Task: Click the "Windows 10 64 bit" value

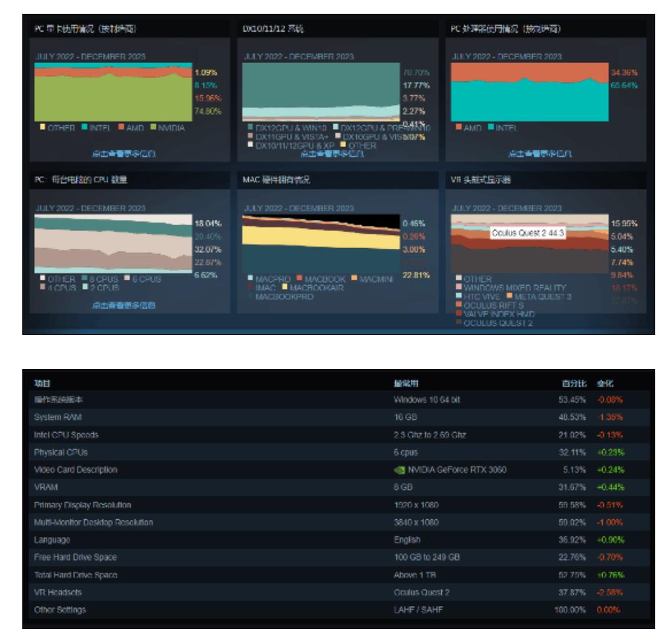Action: click(427, 400)
